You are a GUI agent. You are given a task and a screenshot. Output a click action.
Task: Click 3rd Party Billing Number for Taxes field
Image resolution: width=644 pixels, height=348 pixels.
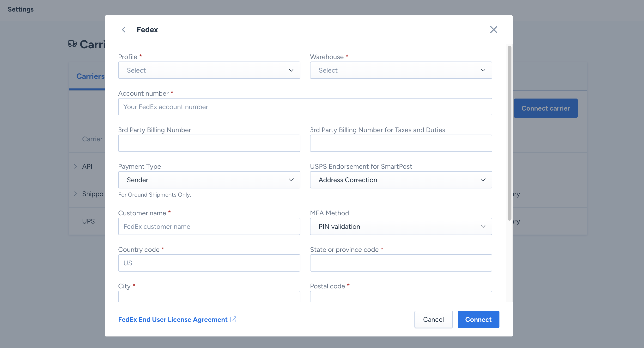(401, 143)
